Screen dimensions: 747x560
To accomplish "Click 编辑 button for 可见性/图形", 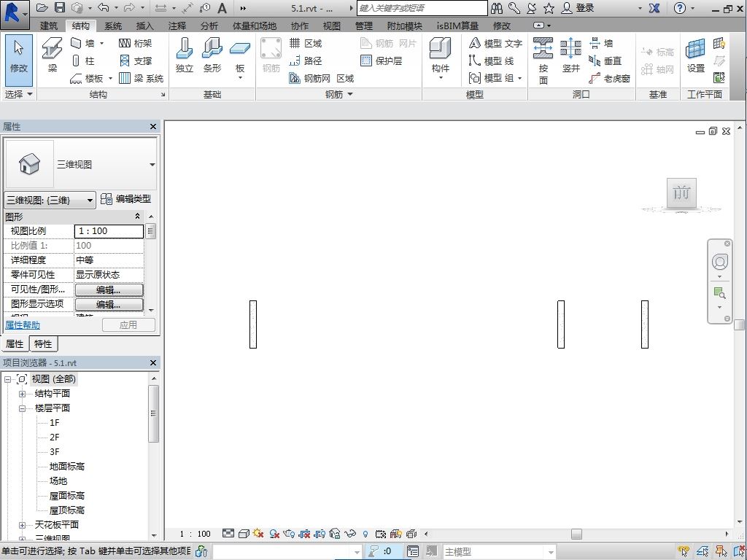I will tap(109, 289).
